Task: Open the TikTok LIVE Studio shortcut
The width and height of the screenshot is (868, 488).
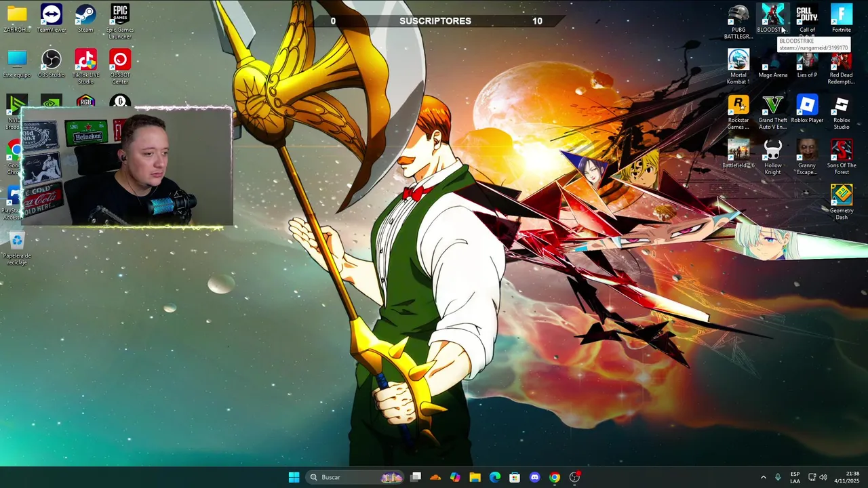Action: click(85, 67)
